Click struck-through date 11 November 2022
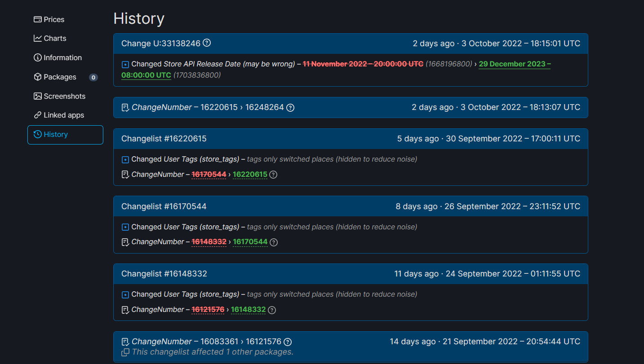The height and width of the screenshot is (364, 644). click(x=363, y=64)
